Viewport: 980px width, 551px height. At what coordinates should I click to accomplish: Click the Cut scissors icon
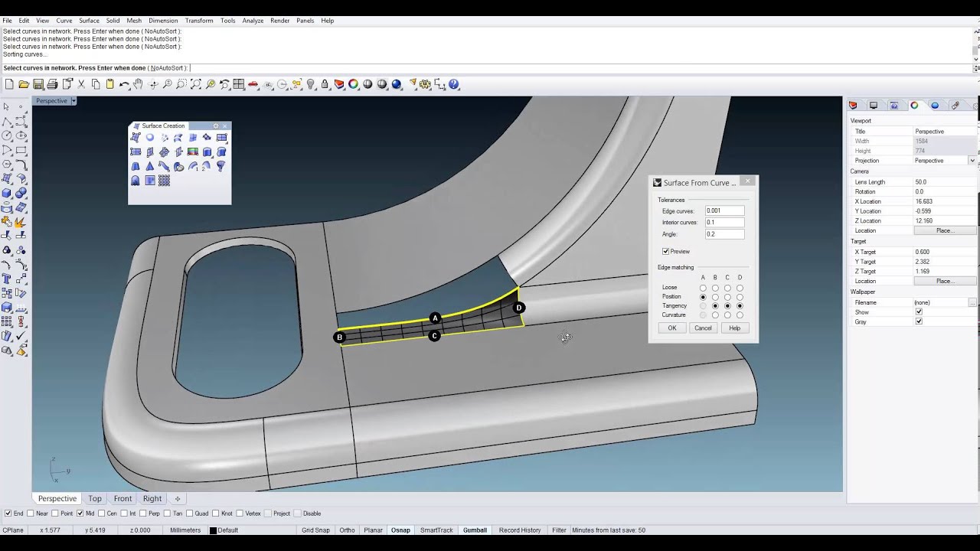(81, 84)
